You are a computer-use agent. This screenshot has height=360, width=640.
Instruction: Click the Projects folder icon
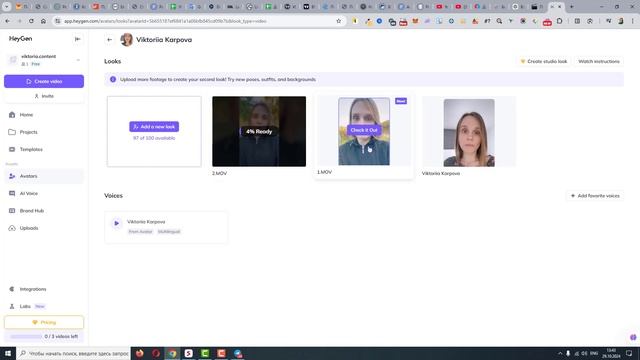point(12,132)
